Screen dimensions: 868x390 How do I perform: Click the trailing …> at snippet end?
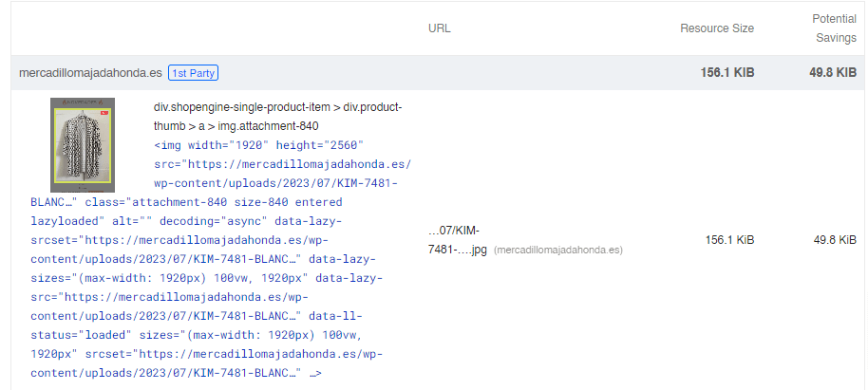[315, 374]
